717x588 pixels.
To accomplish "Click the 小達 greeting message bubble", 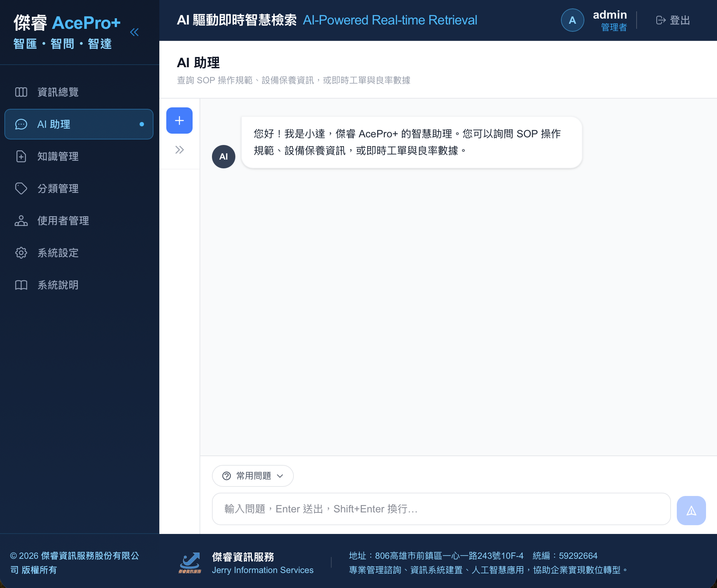I will pos(412,142).
